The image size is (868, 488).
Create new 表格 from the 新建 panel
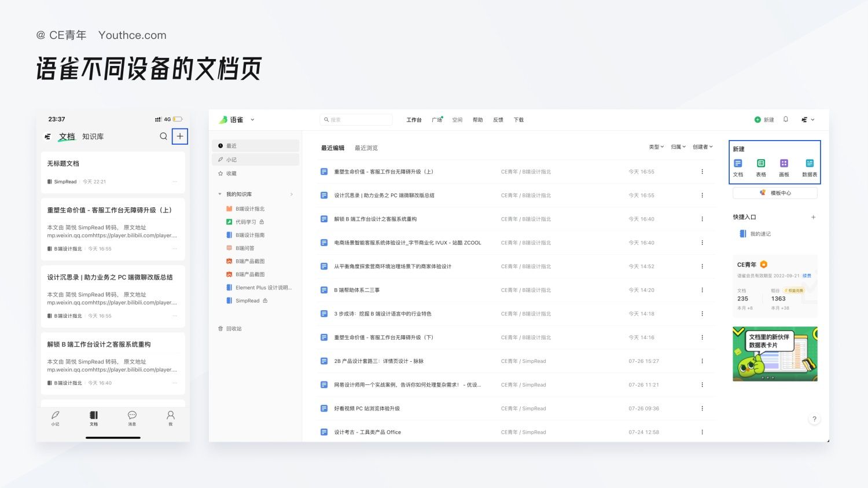pos(761,167)
